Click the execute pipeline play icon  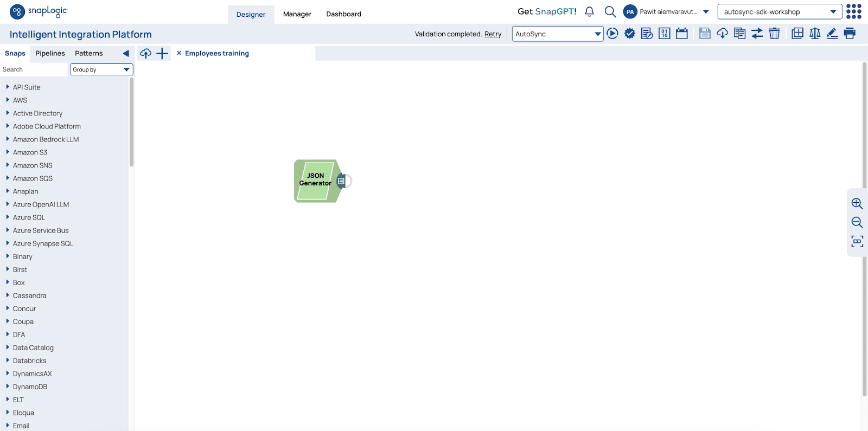coord(612,34)
